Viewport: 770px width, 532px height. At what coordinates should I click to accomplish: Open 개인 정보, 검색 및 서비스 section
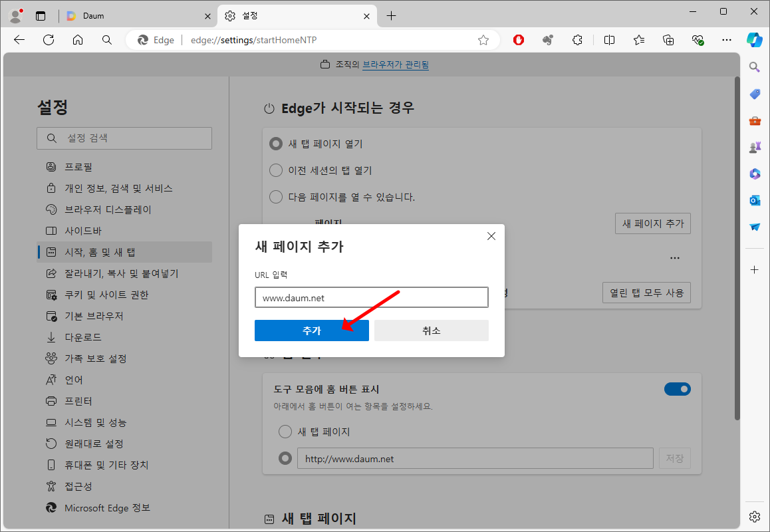click(x=124, y=188)
